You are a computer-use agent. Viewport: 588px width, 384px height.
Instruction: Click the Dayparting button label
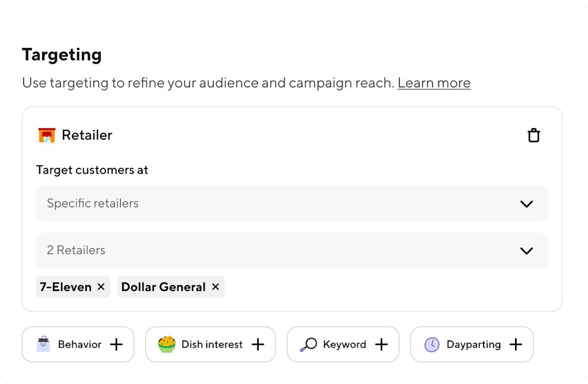474,344
